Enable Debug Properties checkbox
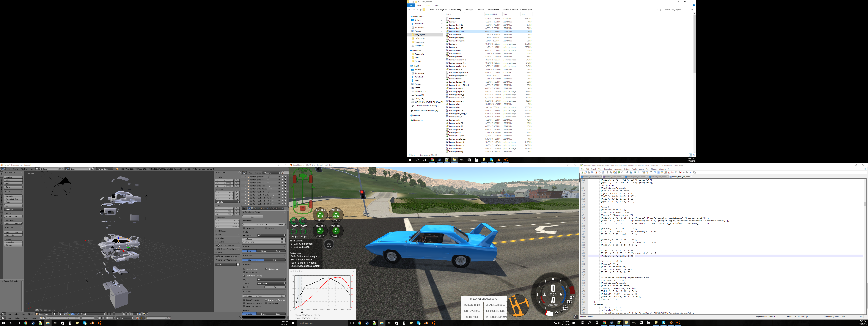868x326 pixels. (x=244, y=300)
